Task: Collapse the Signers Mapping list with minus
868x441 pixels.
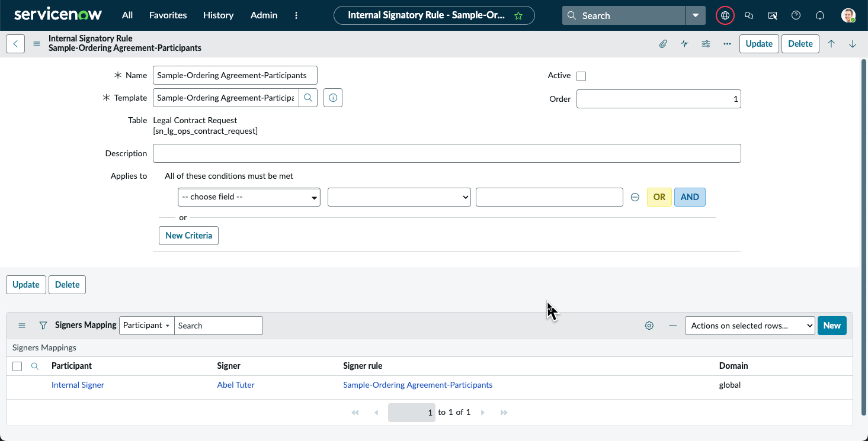Action: point(672,326)
